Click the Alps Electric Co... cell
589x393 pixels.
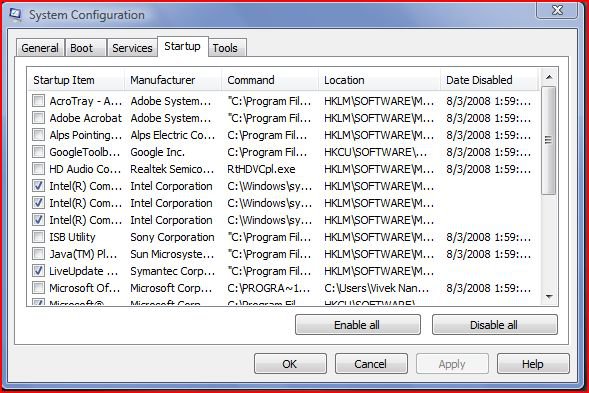pos(173,135)
